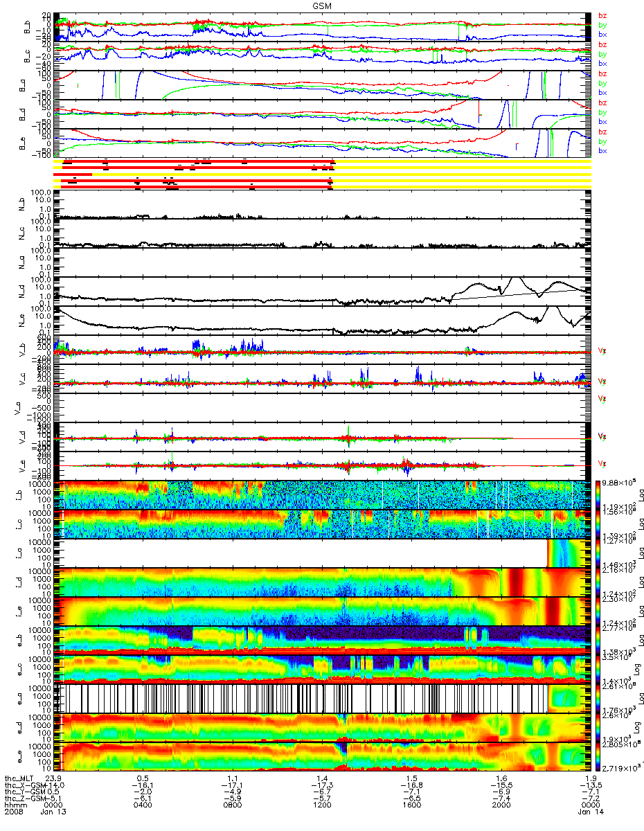Click the 'N_e' density panel label
The width and height of the screenshot is (644, 831).
point(21,321)
